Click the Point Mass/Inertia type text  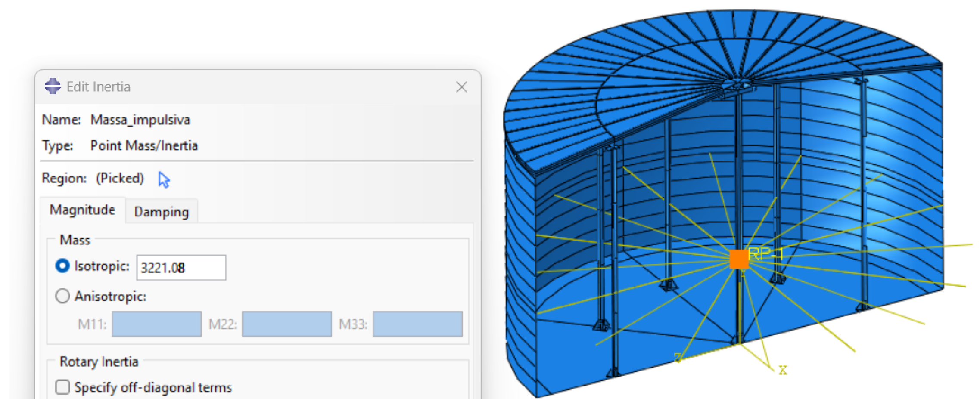144,146
